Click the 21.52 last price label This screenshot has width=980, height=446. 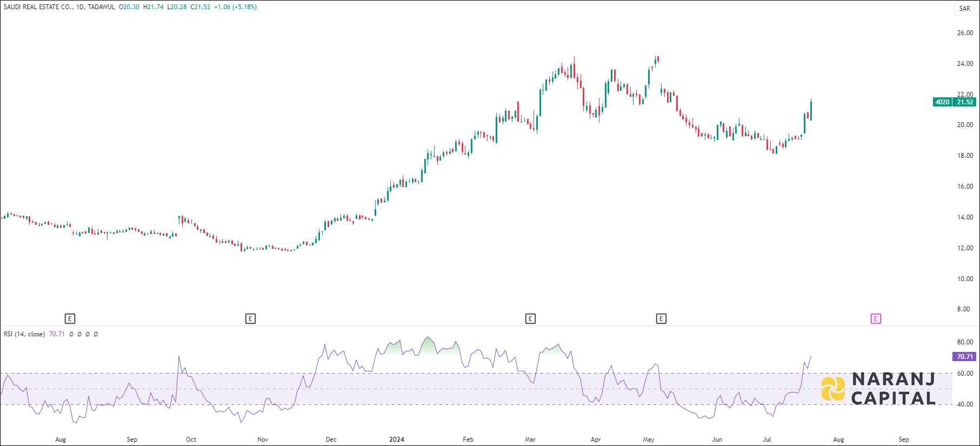coord(965,102)
